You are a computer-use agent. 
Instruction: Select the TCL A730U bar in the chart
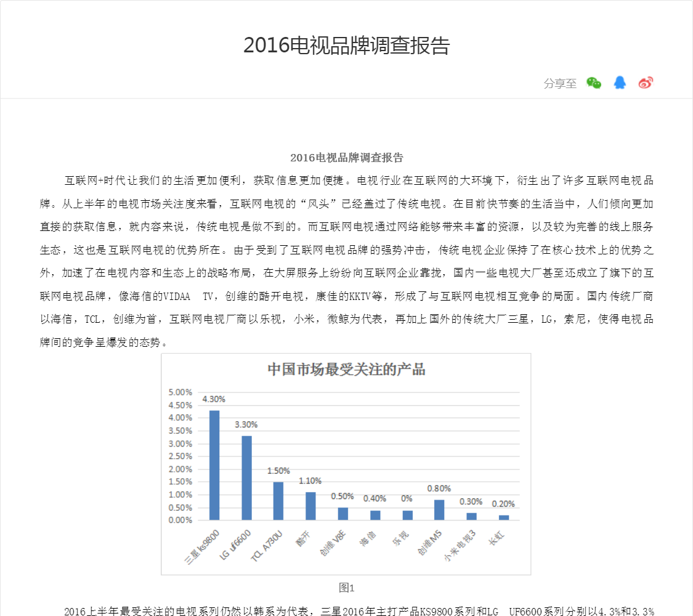pos(278,501)
